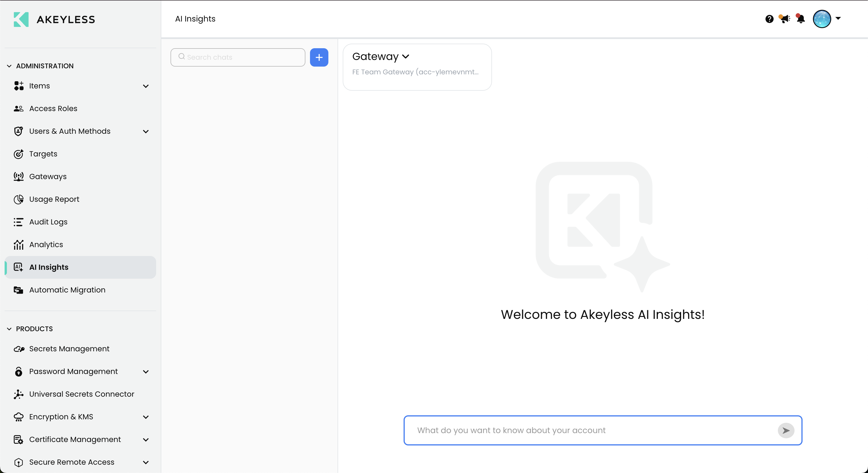Open the announcements megaphone icon
The height and width of the screenshot is (473, 868).
785,19
